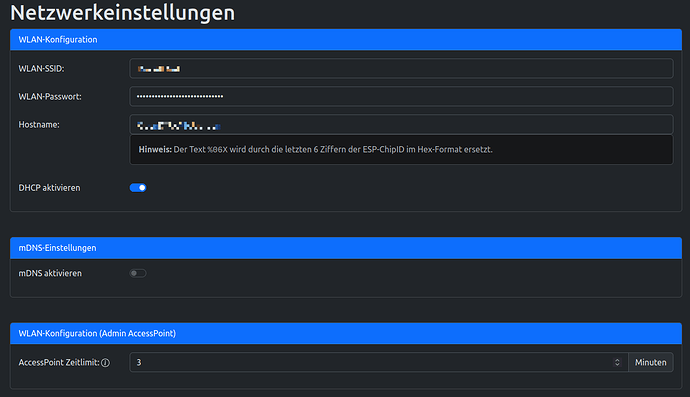Image resolution: width=690 pixels, height=397 pixels.
Task: Click the AccessPoint Zeitlimit number field
Action: [x=379, y=362]
